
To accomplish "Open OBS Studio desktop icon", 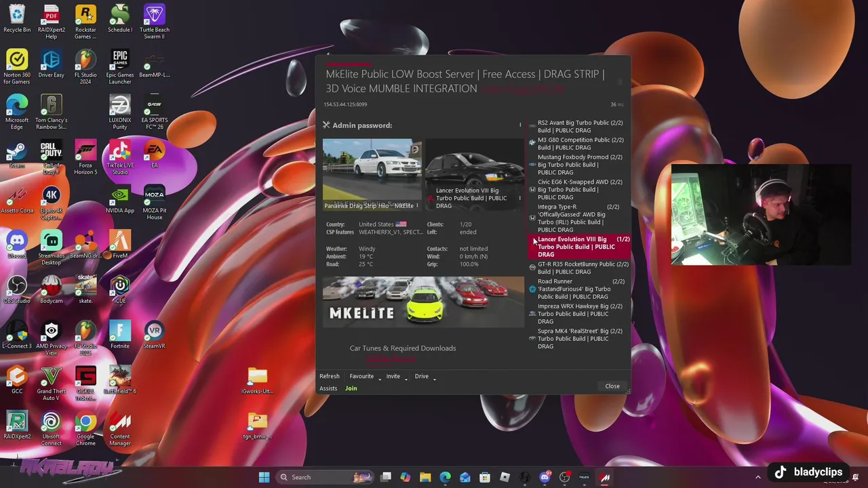I will point(17,290).
